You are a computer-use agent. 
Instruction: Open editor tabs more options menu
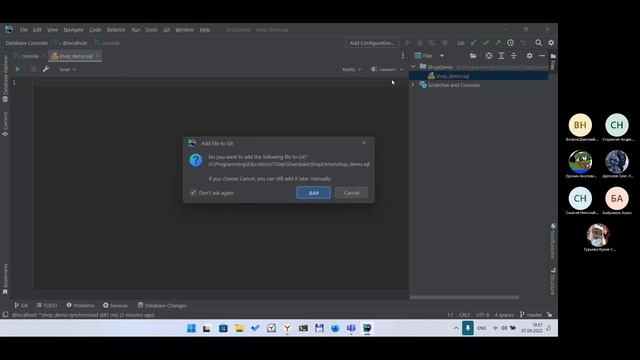coord(403,56)
